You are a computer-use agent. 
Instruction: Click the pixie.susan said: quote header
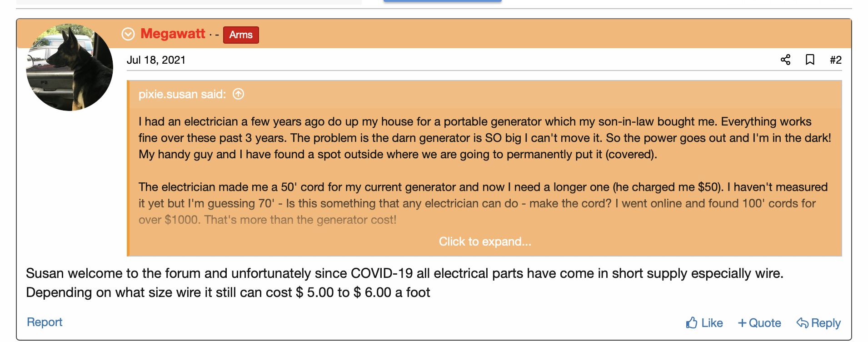182,94
